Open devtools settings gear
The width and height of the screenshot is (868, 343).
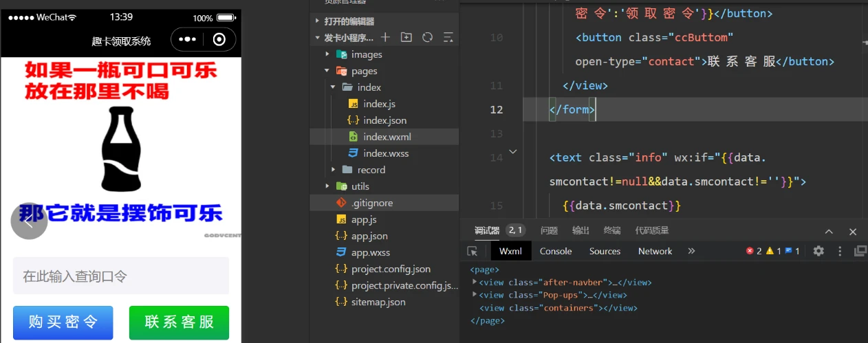click(818, 251)
